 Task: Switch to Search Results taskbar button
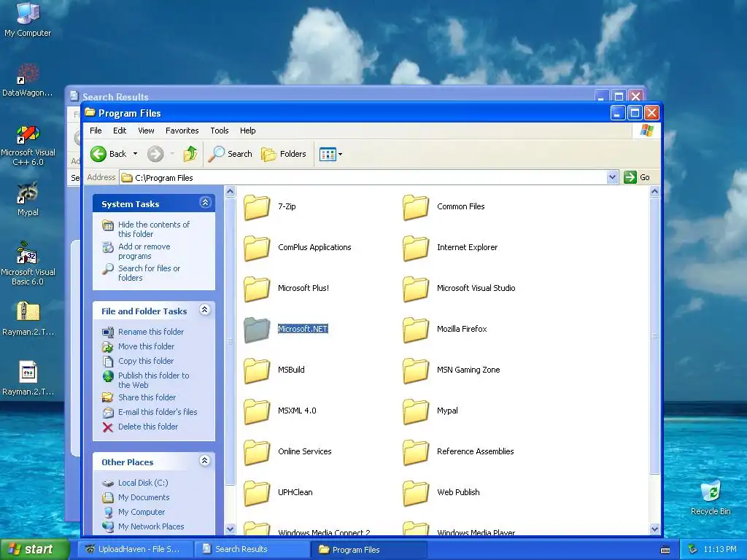252,549
